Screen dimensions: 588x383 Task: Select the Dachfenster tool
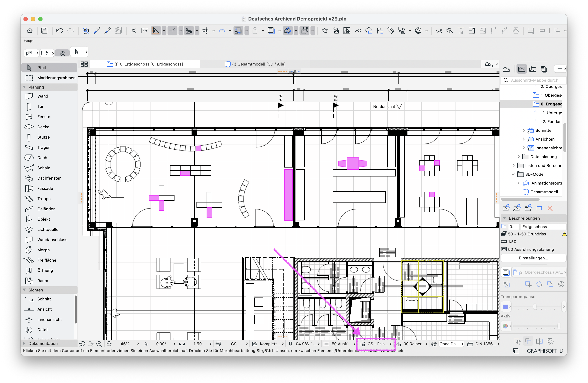point(49,178)
